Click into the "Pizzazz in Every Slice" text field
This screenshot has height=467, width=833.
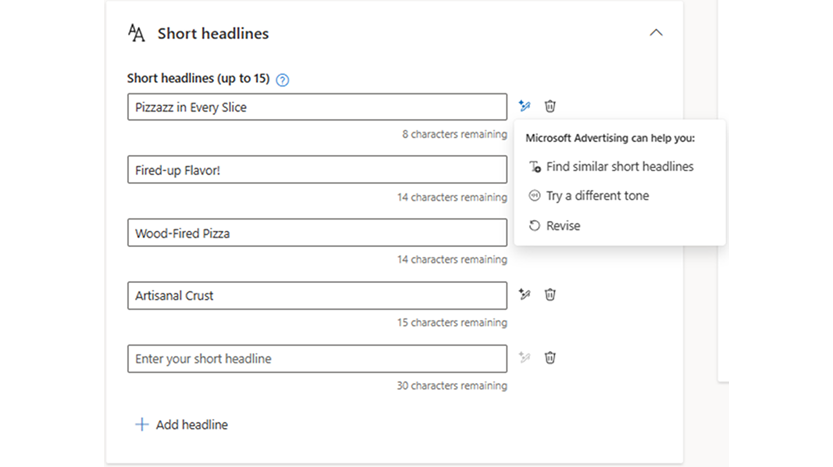click(x=317, y=107)
